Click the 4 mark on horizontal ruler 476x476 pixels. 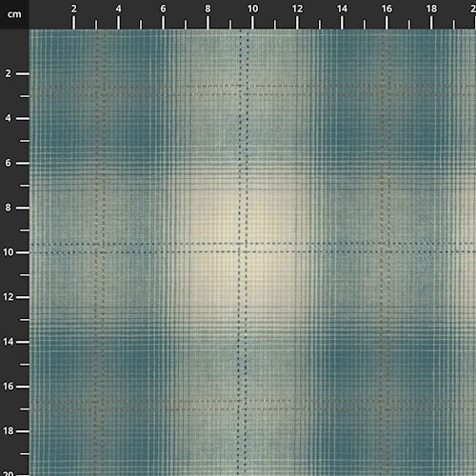coord(118,9)
